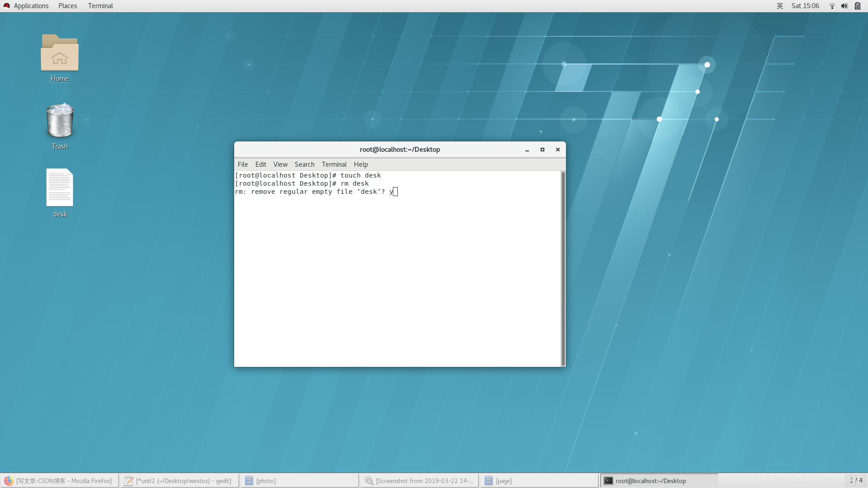
Task: Click the Home label under folder icon
Action: click(x=60, y=79)
